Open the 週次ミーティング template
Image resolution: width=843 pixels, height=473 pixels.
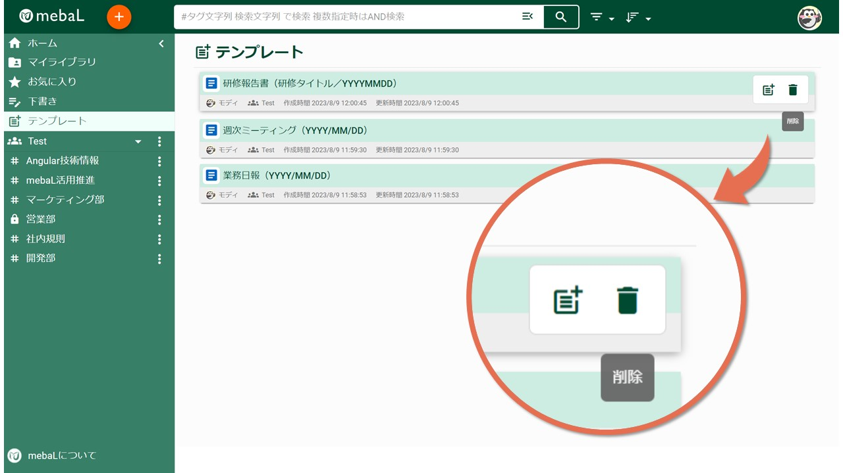295,131
